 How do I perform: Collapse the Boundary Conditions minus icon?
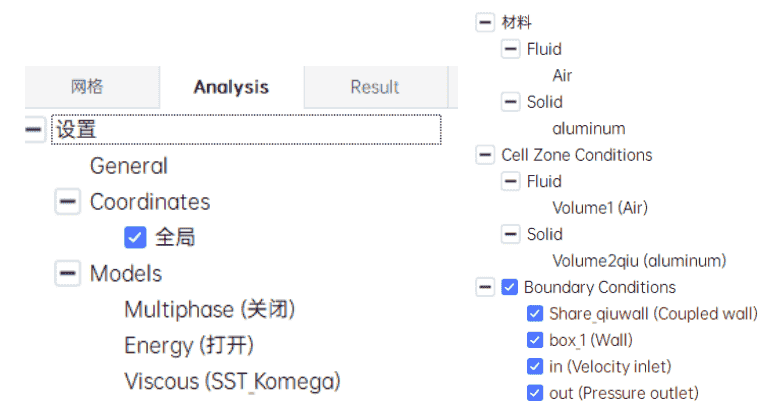click(485, 287)
